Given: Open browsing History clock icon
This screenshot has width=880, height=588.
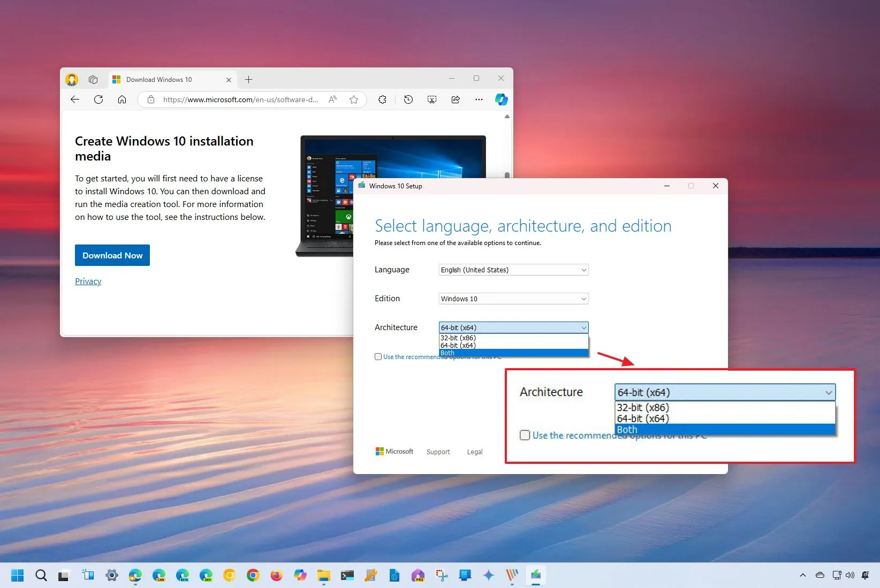Looking at the screenshot, I should (408, 100).
